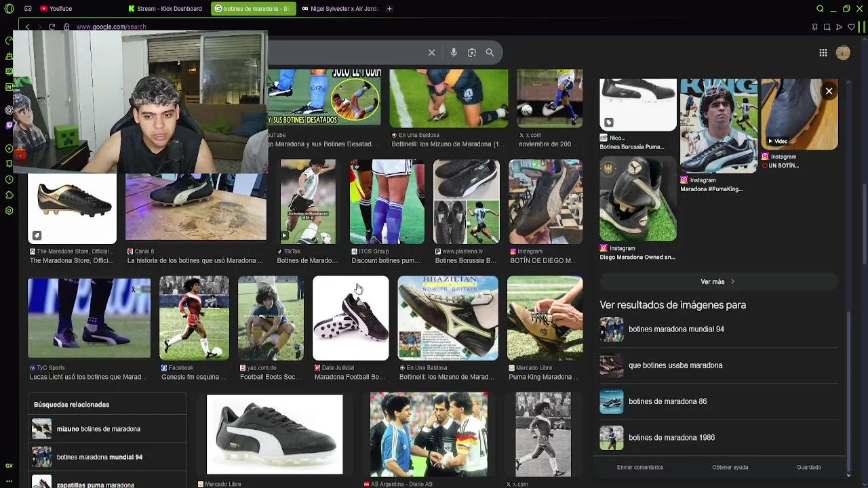Open AS Argentina - Diario AS referee thumbnail
The image size is (868, 488).
[429, 434]
